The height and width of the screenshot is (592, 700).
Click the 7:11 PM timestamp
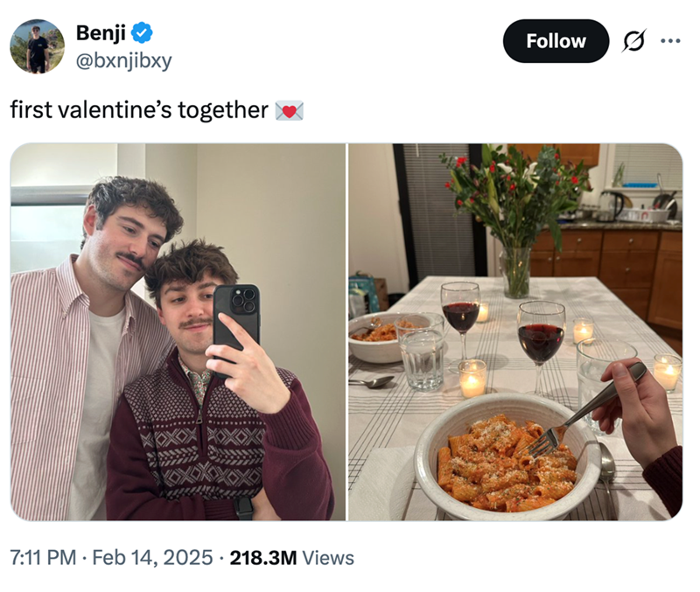point(42,557)
